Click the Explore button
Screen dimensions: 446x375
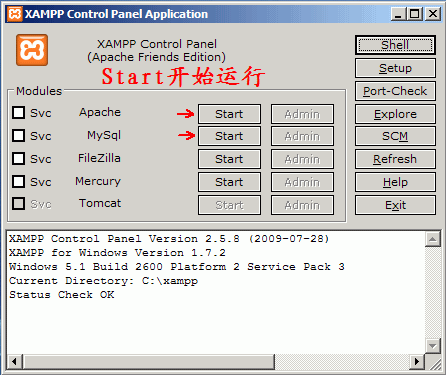tap(395, 114)
